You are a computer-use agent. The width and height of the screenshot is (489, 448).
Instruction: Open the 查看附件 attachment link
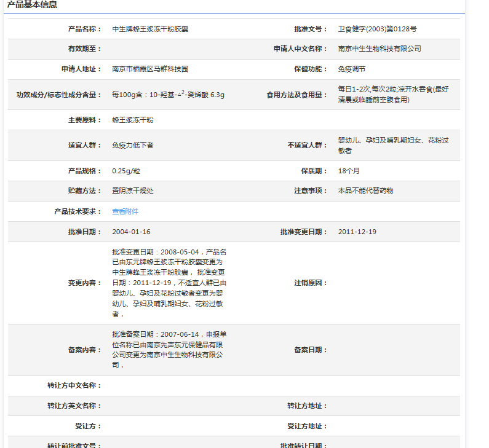[x=125, y=211]
